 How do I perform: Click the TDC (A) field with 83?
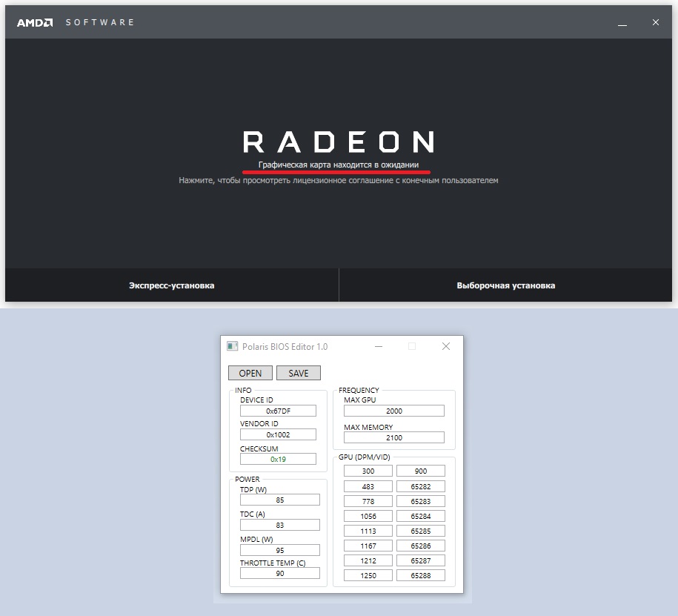pyautogui.click(x=280, y=525)
